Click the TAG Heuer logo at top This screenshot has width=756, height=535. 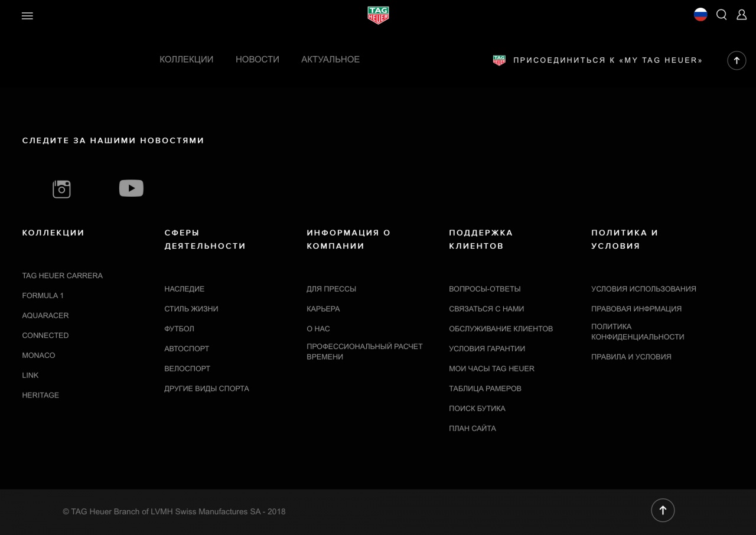click(x=378, y=15)
